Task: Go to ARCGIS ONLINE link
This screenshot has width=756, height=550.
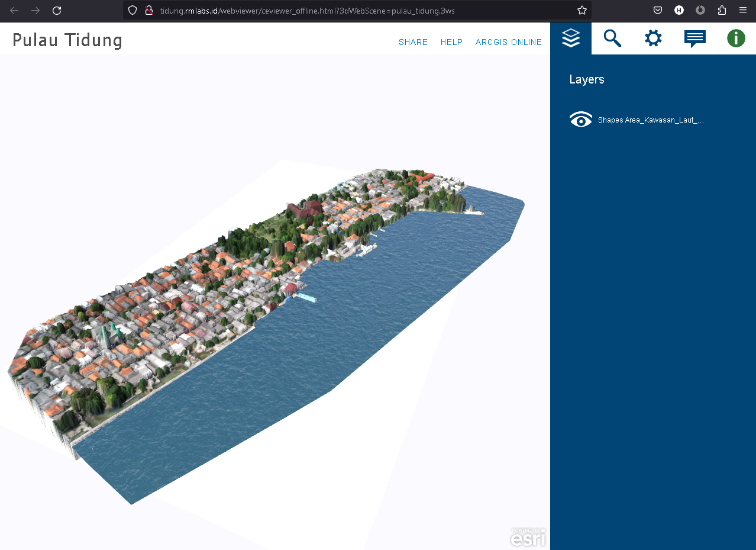Action: point(509,42)
